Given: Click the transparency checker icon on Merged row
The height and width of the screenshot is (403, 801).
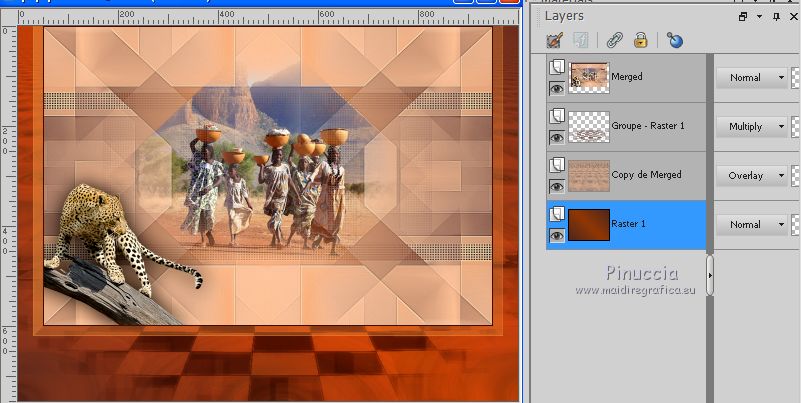Looking at the screenshot, I should pyautogui.click(x=796, y=78).
